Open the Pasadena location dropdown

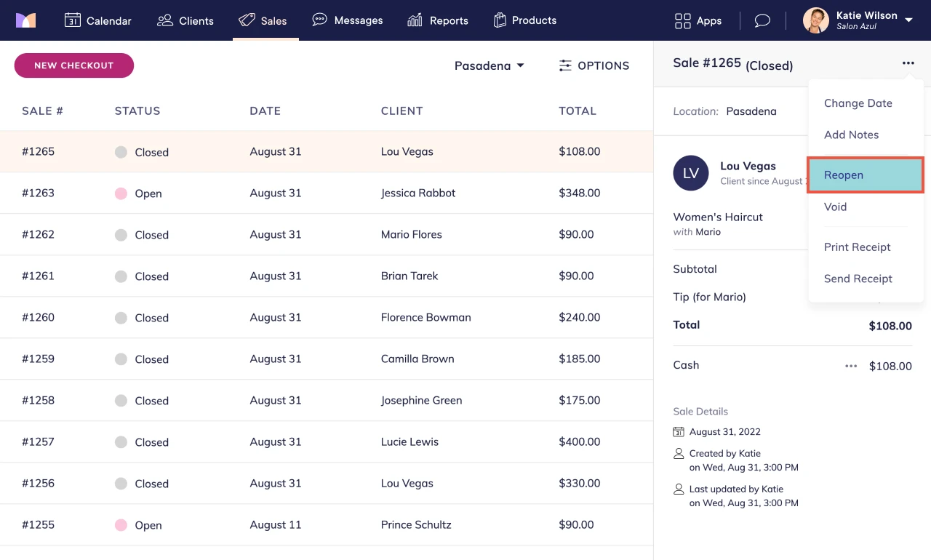pyautogui.click(x=489, y=65)
